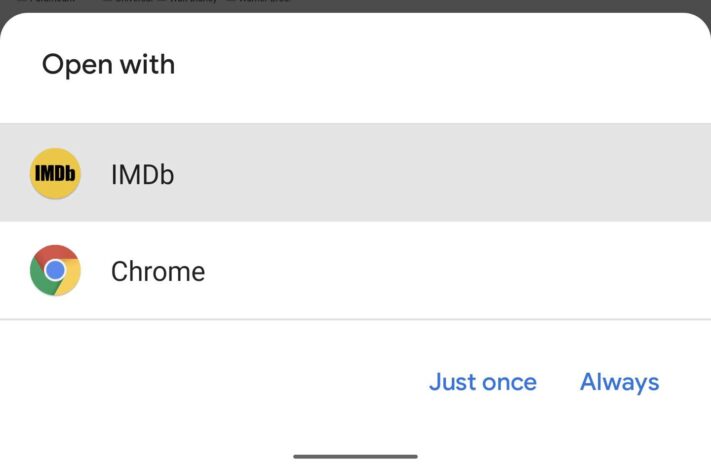Tap the bottom navigation gesture handle
Image resolution: width=711 pixels, height=469 pixels.
(x=356, y=456)
